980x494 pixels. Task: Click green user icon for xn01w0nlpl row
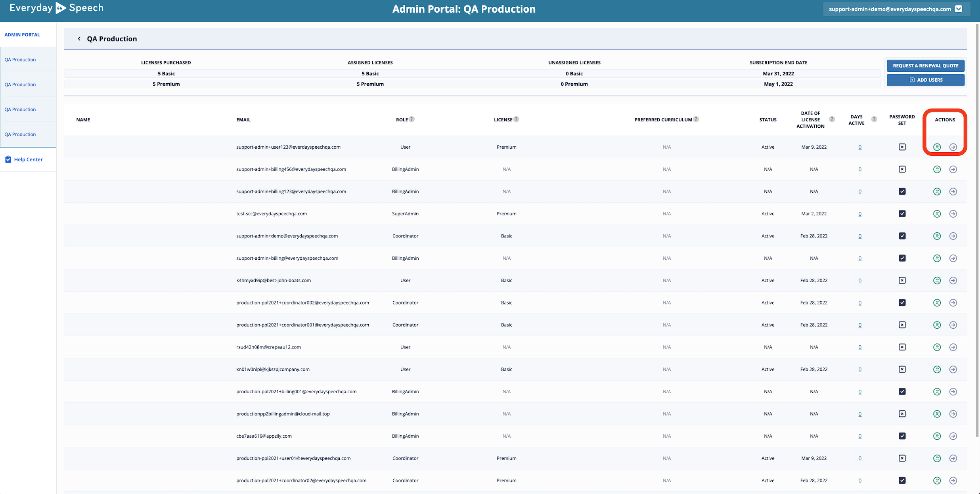[937, 369]
